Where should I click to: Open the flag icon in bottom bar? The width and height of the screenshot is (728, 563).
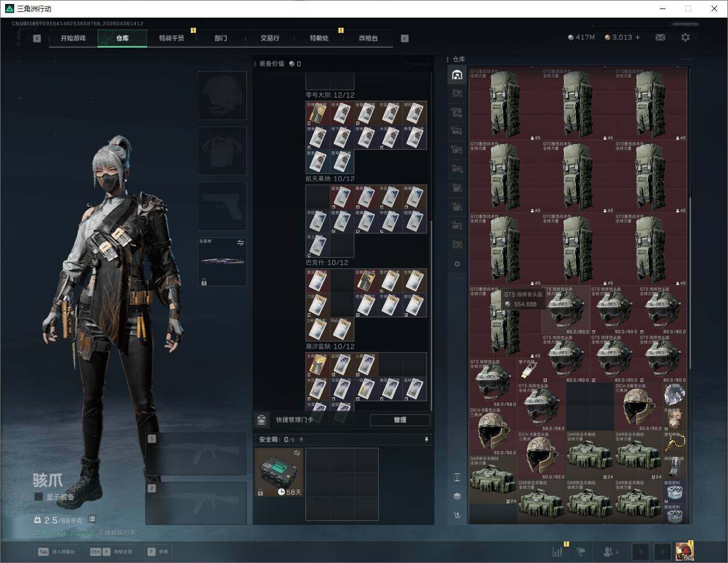[581, 551]
